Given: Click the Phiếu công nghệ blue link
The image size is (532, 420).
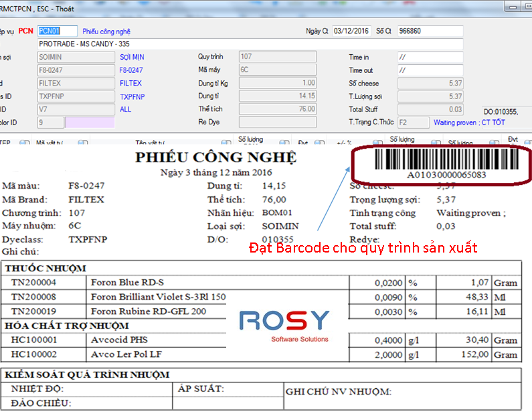Looking at the screenshot, I should pyautogui.click(x=106, y=31).
